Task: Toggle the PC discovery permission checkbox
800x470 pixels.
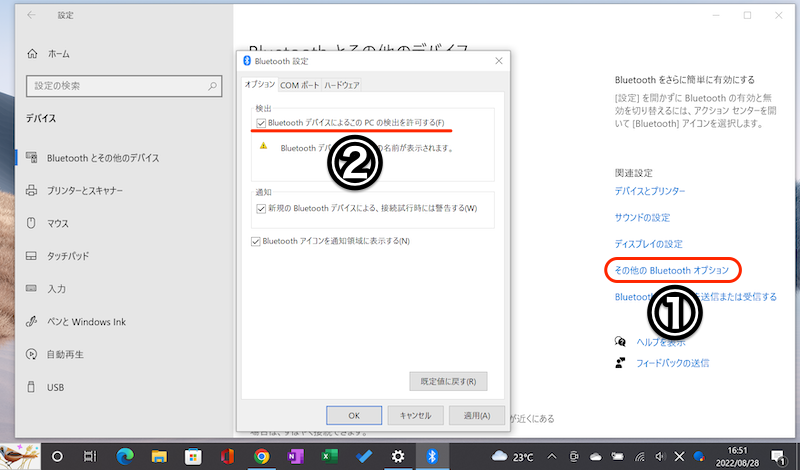Action: (261, 123)
